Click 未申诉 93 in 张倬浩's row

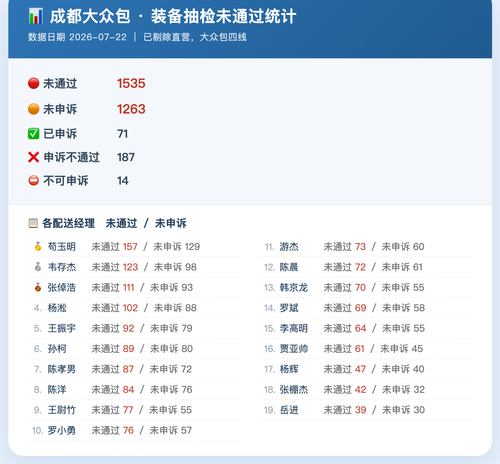(171, 287)
